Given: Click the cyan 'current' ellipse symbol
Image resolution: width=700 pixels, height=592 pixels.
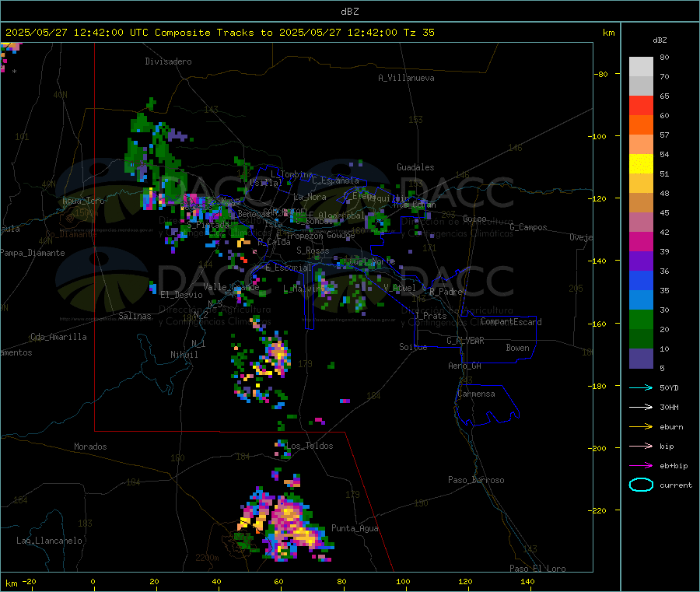Looking at the screenshot, I should (641, 485).
